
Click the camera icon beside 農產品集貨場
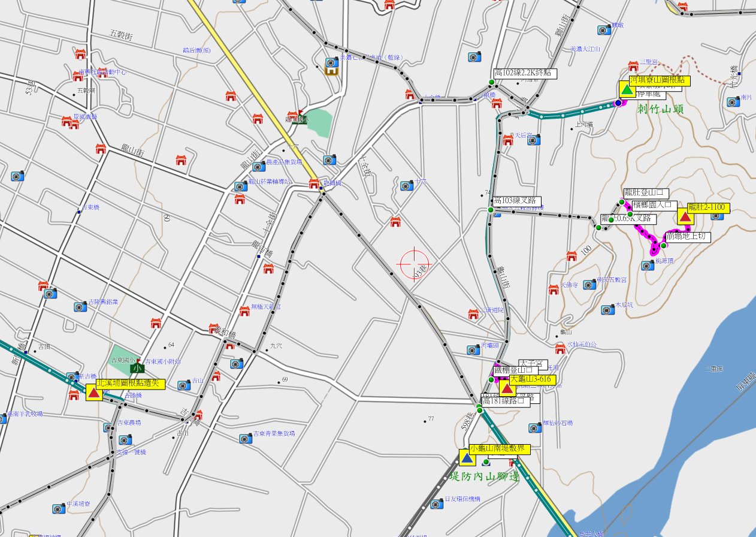pos(259,166)
